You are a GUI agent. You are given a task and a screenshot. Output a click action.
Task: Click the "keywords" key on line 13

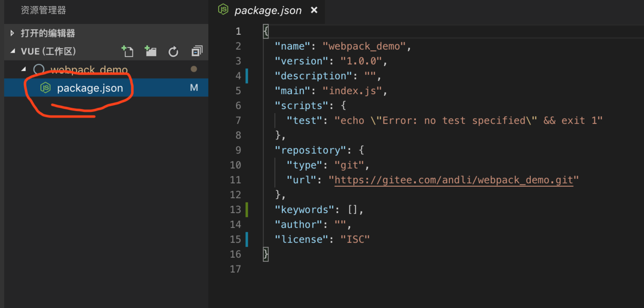coord(304,209)
